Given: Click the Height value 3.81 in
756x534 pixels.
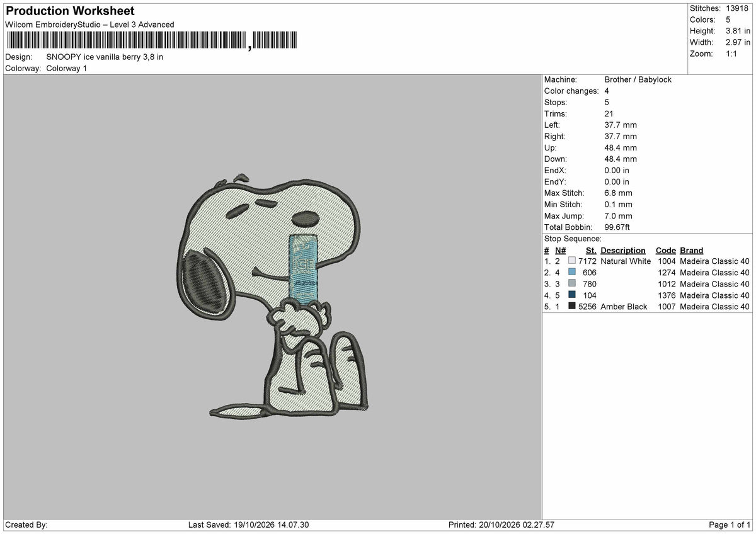Looking at the screenshot, I should point(738,31).
